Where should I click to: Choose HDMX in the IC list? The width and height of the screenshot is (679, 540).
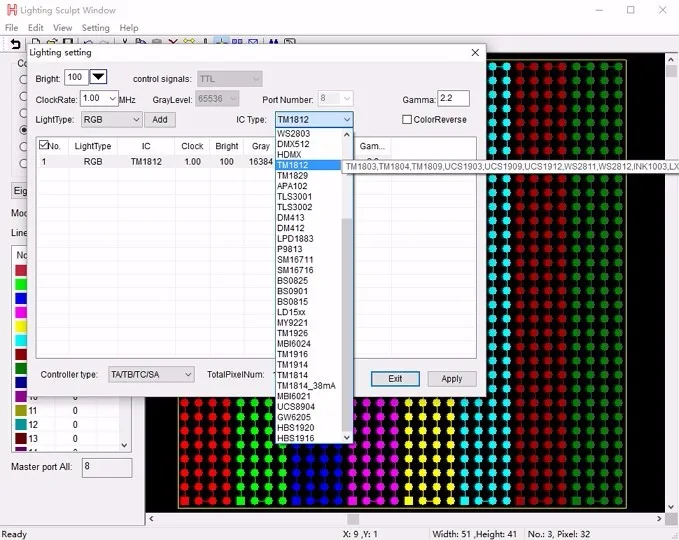[x=308, y=154]
